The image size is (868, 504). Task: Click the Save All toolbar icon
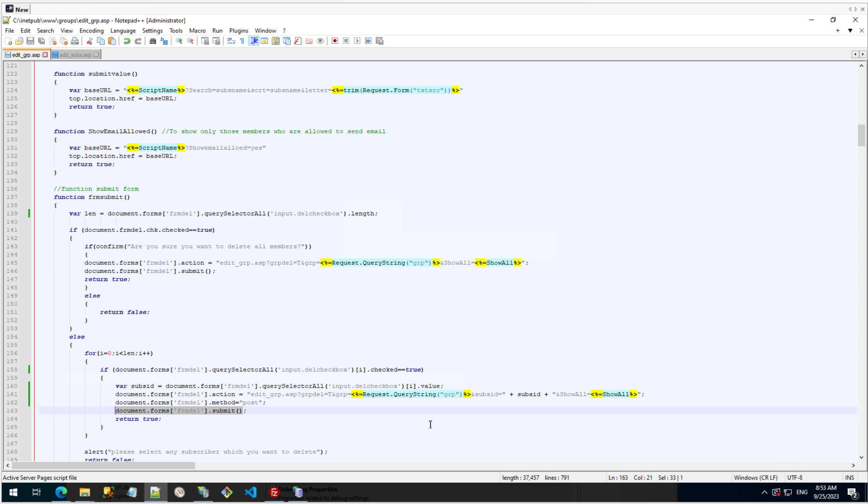[41, 41]
